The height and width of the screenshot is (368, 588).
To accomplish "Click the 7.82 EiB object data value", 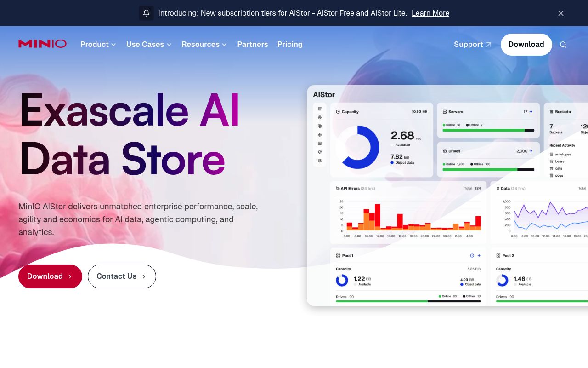I will pyautogui.click(x=400, y=156).
